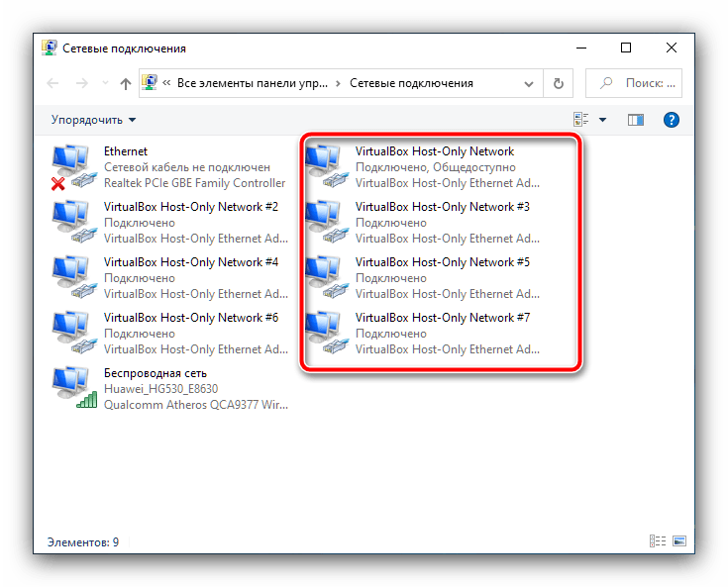728x587 pixels.
Task: Click Беспроводная сеть name
Action: [x=156, y=373]
